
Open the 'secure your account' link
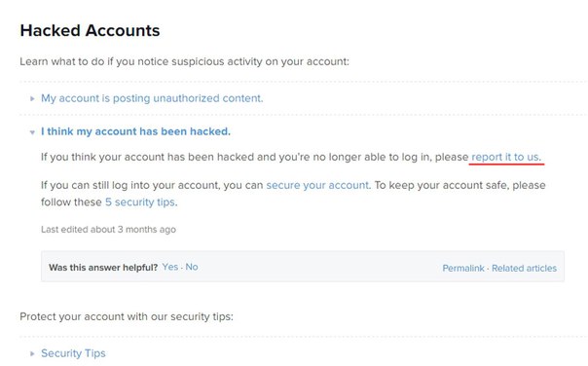tap(318, 185)
